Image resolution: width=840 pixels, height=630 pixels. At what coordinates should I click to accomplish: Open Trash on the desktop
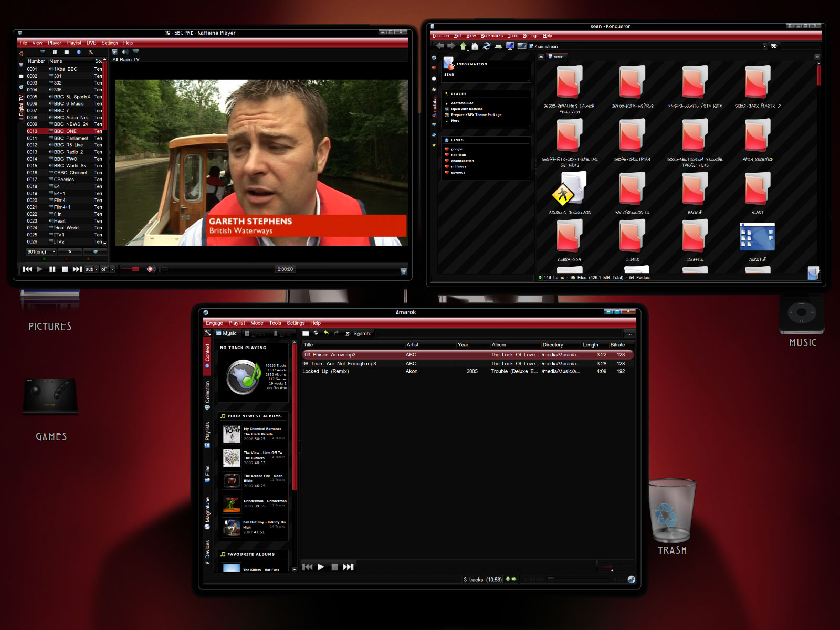click(673, 516)
